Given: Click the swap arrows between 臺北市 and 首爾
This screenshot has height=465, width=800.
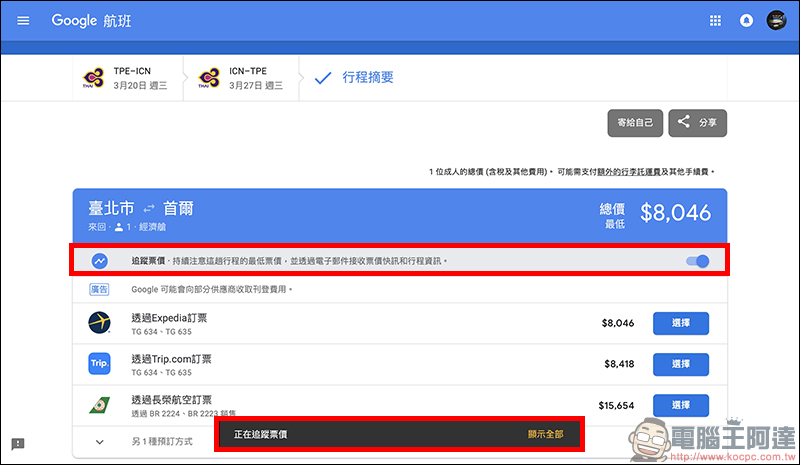Looking at the screenshot, I should tap(148, 208).
